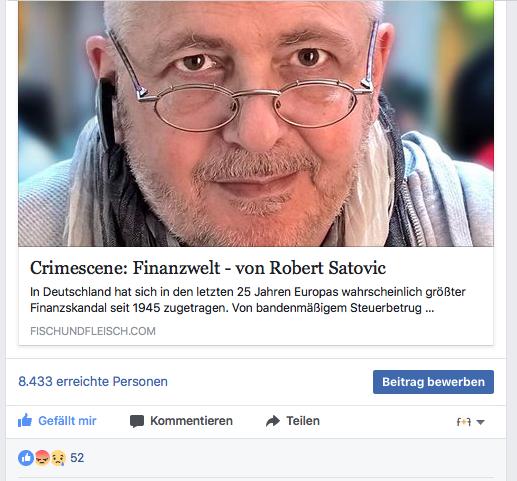Click the speech bubble Kommentieren icon
This screenshot has height=481, width=517.
pos(137,421)
